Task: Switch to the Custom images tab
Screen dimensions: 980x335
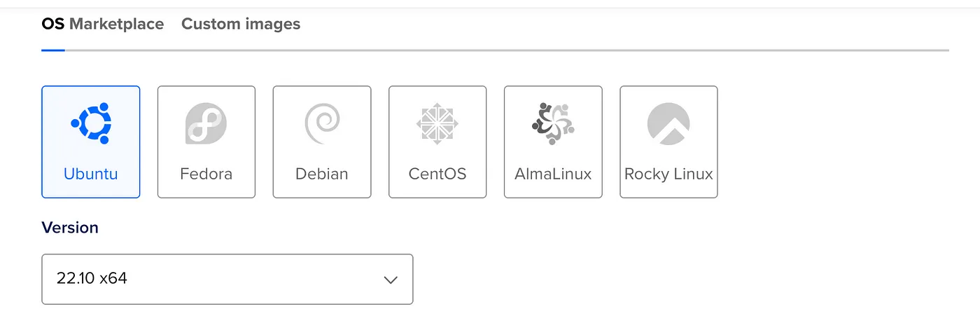Action: coord(241,24)
